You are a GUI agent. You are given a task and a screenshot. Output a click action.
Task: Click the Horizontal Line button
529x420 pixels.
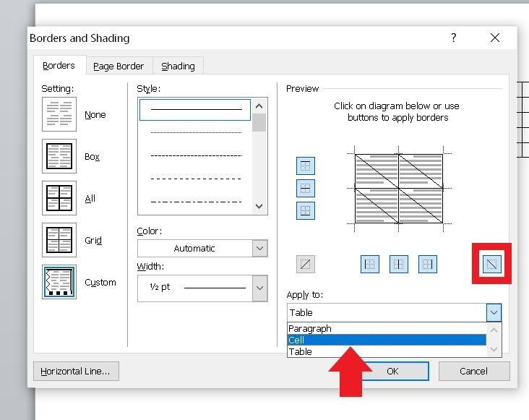pyautogui.click(x=76, y=371)
